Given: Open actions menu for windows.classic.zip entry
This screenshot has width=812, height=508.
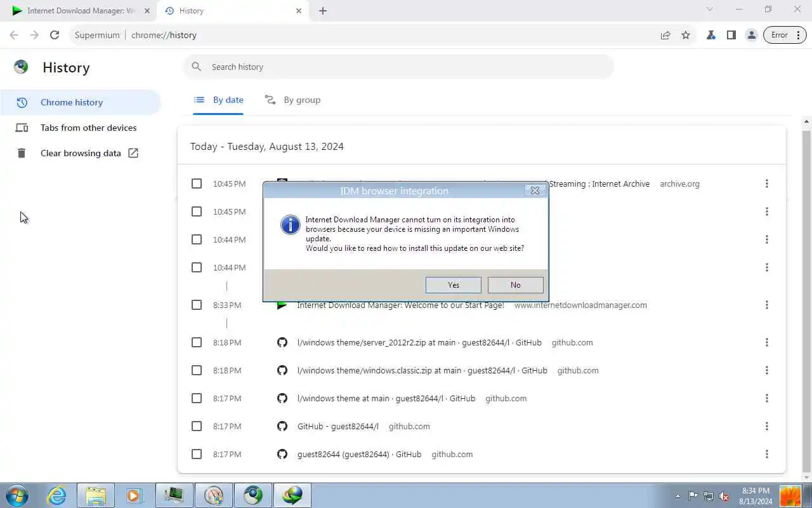Looking at the screenshot, I should click(x=766, y=370).
